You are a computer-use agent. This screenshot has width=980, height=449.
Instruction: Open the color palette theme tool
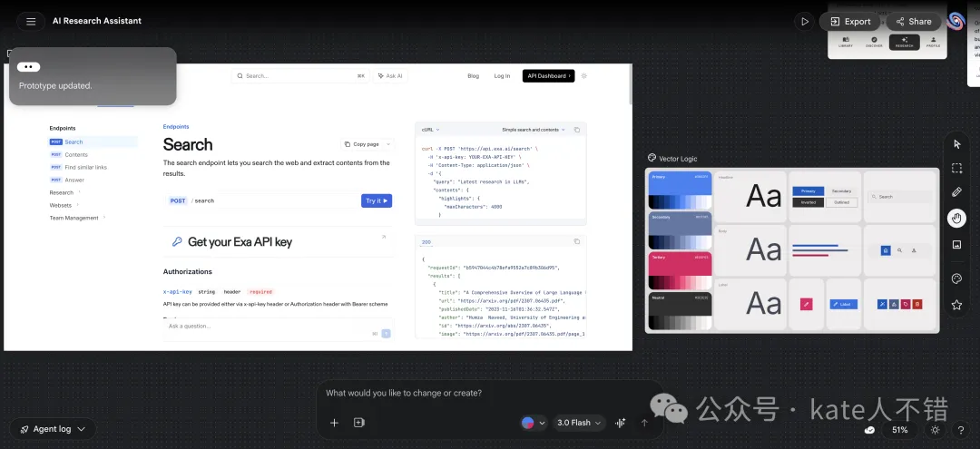click(x=956, y=278)
